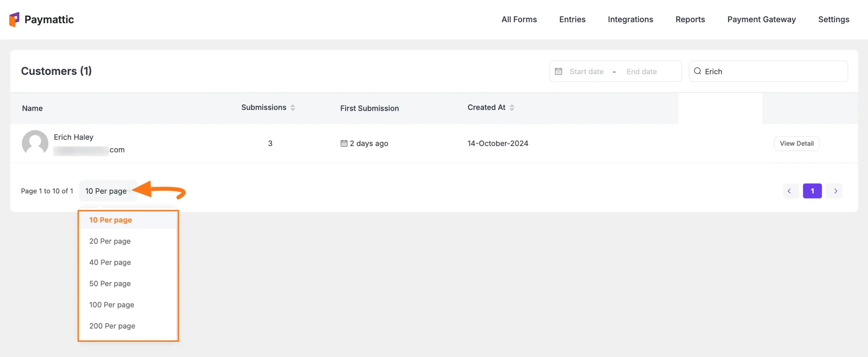Open the Reports section

[690, 19]
